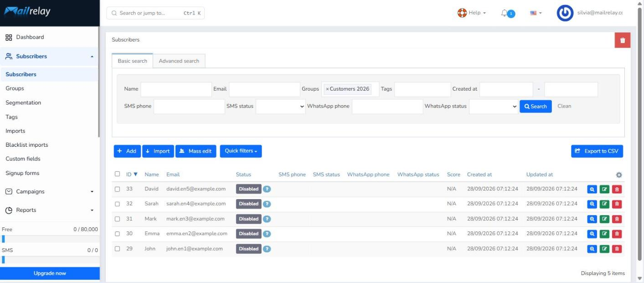
Task: View details of subscriber David
Action: (592, 189)
